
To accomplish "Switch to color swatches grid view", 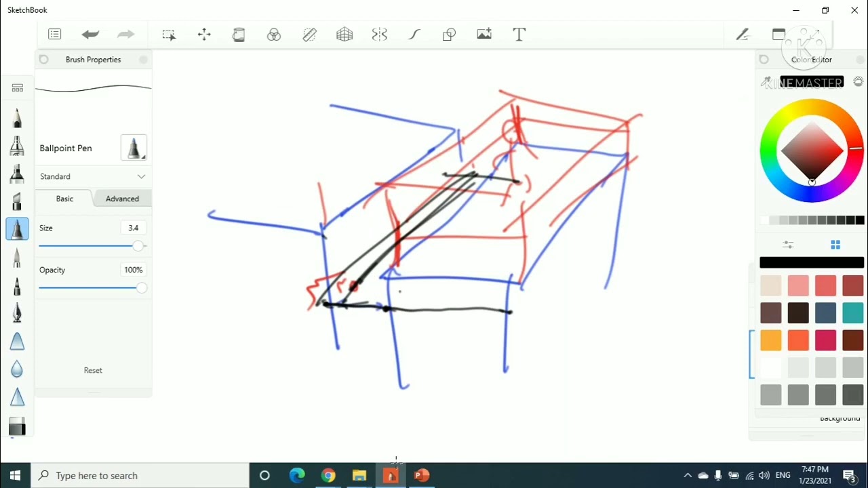I will [x=835, y=245].
